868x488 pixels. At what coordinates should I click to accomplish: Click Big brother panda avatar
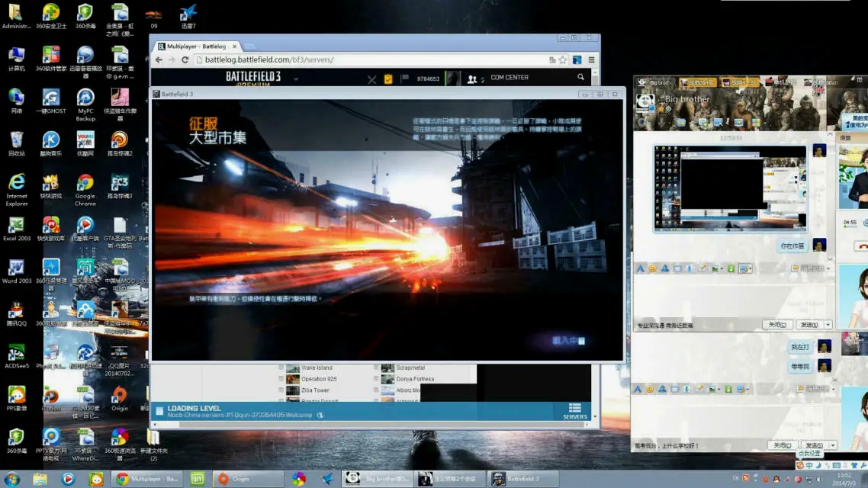pos(645,104)
